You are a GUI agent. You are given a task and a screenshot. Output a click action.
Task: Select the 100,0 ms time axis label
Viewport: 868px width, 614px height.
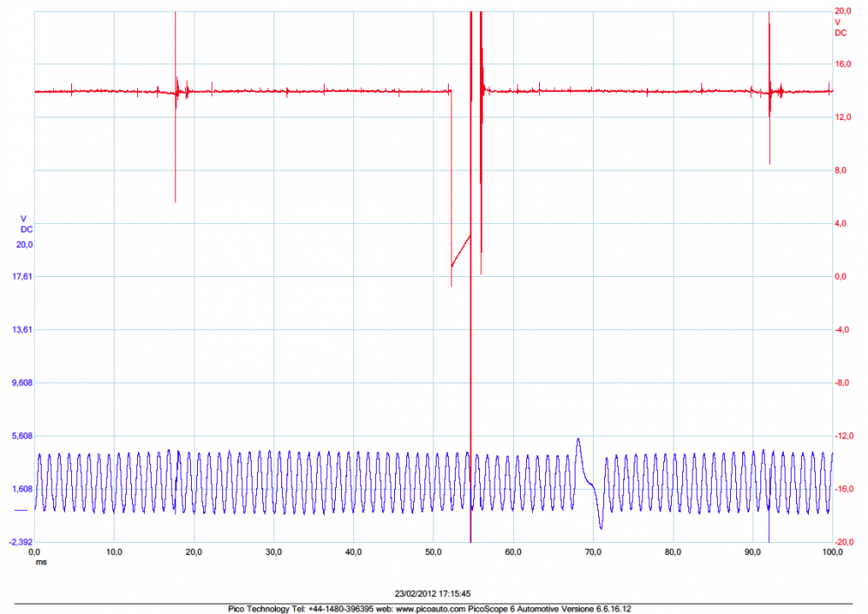point(832,551)
